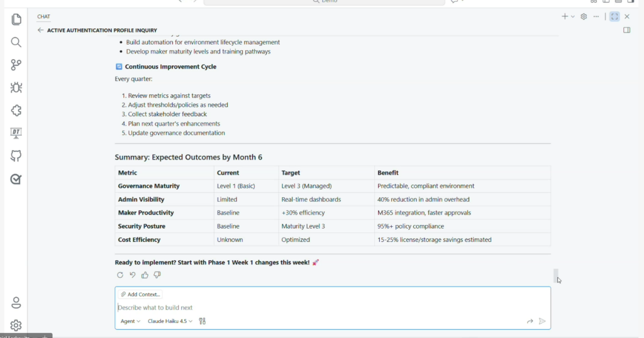Click the Add Context button
Screen dimensions: 644x338
140,294
